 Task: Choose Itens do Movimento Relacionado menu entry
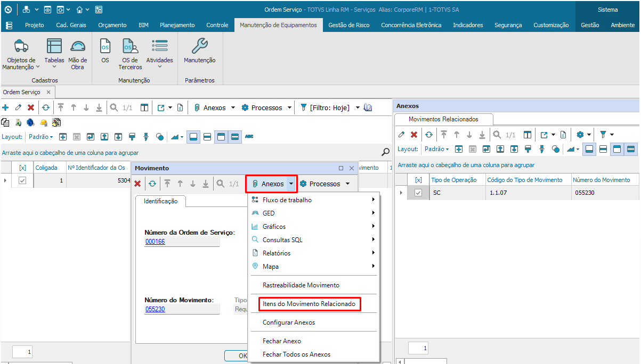pyautogui.click(x=309, y=304)
